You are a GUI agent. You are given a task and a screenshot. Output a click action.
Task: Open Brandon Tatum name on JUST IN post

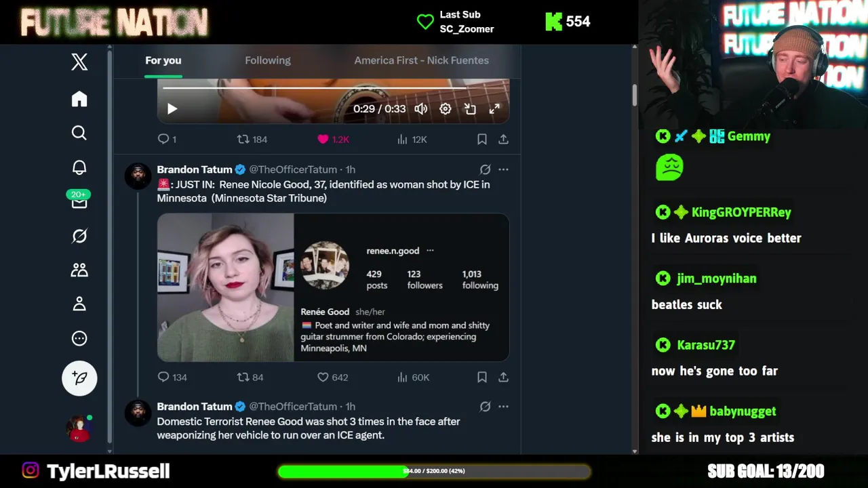[x=194, y=169]
